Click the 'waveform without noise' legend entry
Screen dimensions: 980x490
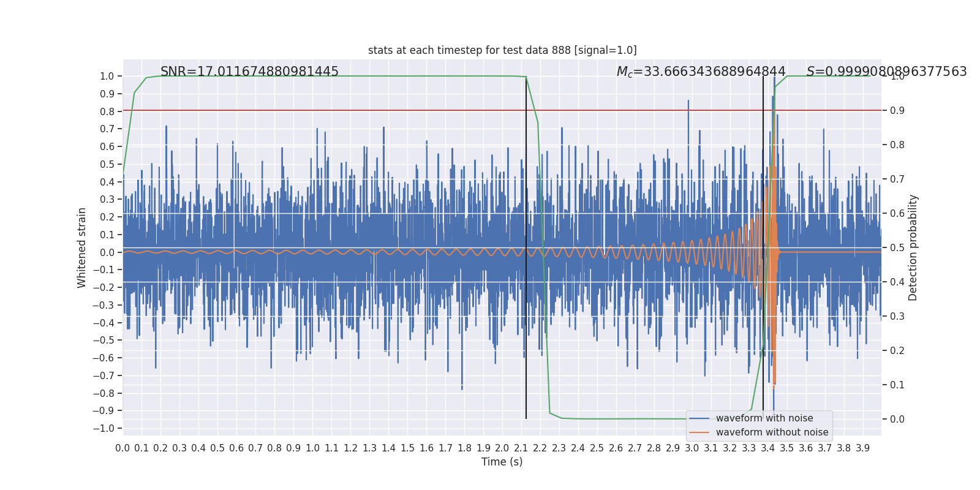[772, 432]
